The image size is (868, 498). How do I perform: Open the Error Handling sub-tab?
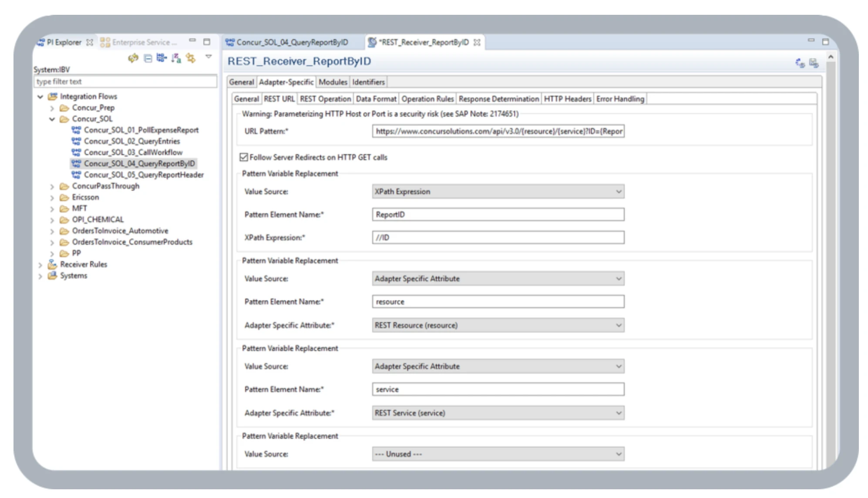(620, 99)
